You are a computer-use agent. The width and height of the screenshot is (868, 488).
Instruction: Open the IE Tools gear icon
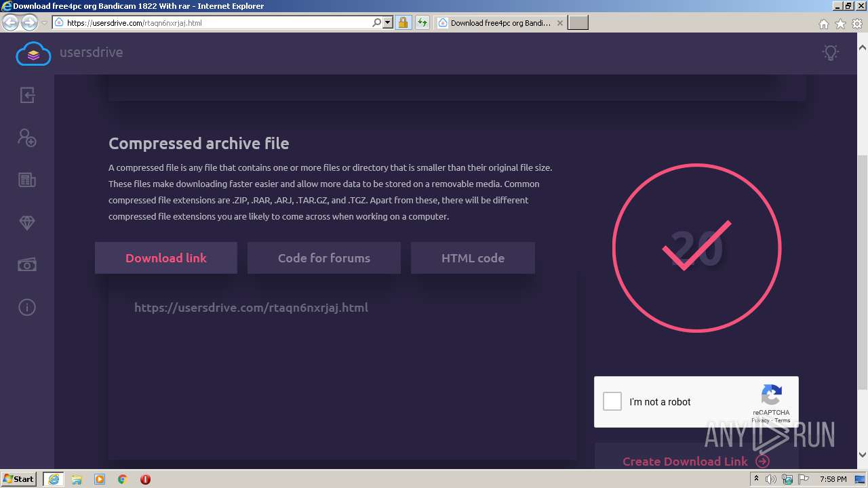857,24
